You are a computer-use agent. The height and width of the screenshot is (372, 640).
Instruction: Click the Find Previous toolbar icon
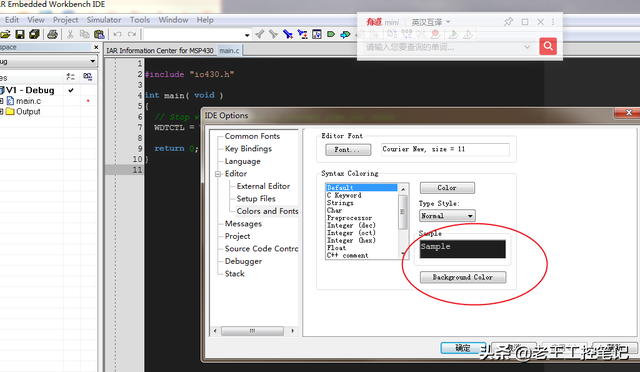coord(259,34)
